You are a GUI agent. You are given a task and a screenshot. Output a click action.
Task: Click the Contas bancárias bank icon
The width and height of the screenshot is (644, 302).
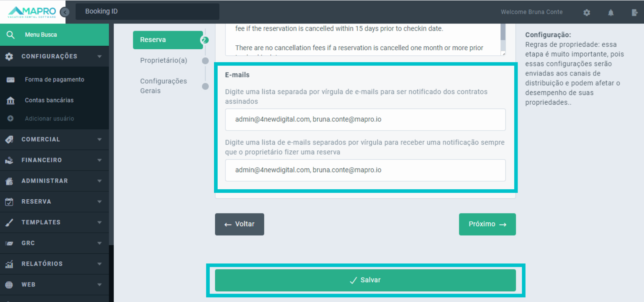10,100
